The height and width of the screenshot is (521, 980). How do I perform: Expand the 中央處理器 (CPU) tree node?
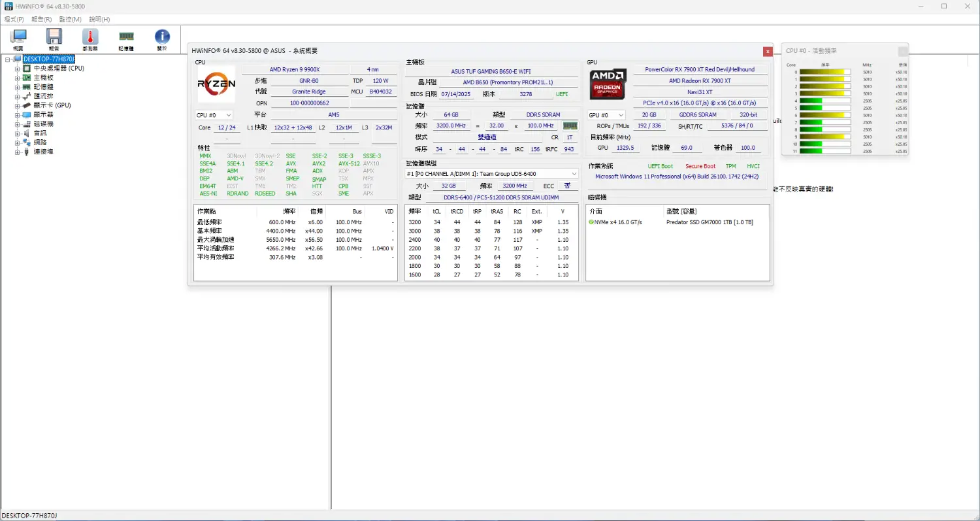click(x=18, y=68)
